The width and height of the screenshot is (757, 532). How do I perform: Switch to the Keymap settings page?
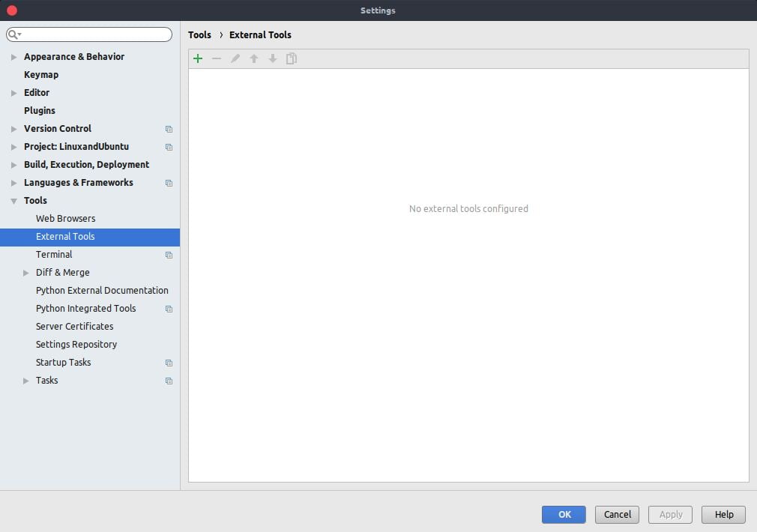[41, 74]
